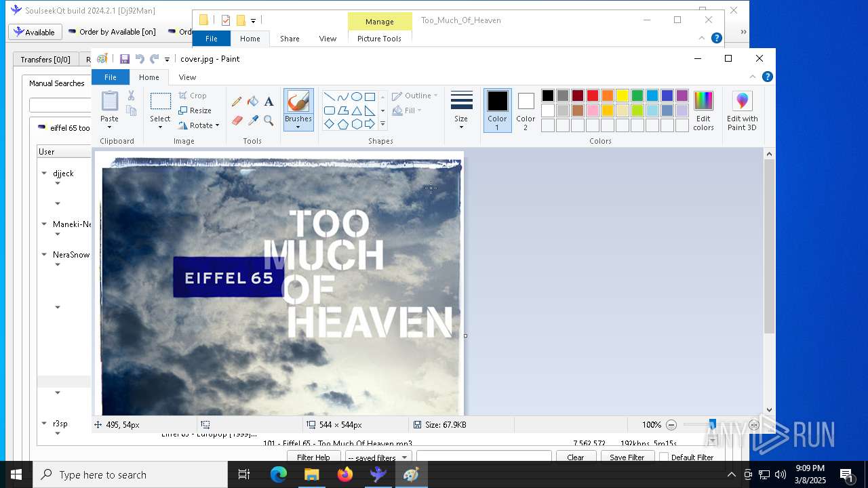Collapse the djjeck user results

45,174
